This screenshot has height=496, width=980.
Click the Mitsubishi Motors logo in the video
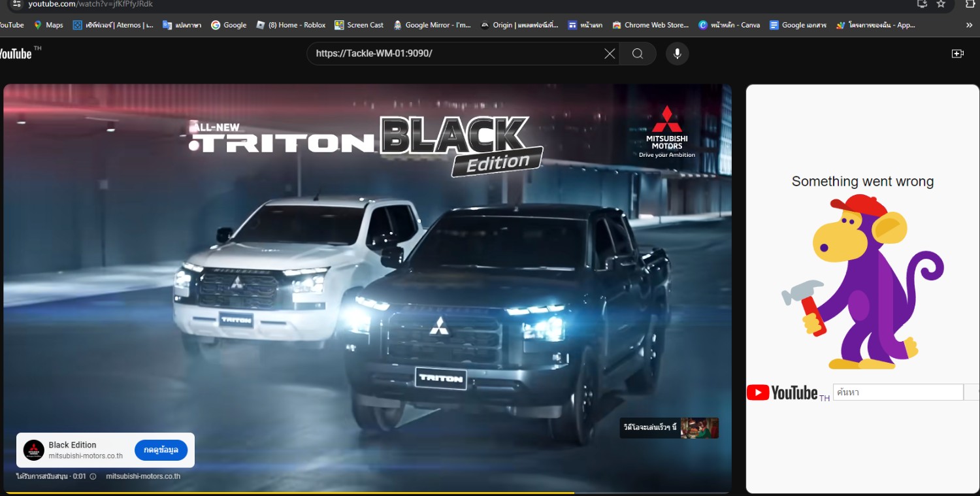coord(667,131)
